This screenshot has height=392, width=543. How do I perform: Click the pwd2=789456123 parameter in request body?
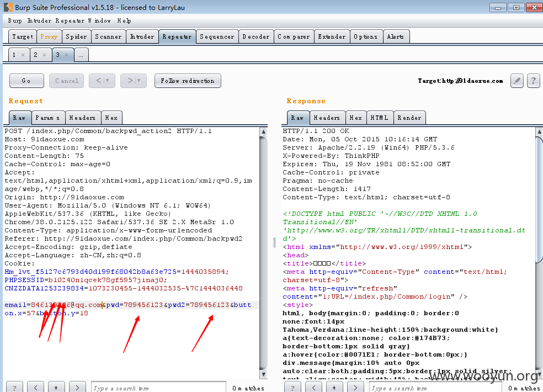point(199,305)
